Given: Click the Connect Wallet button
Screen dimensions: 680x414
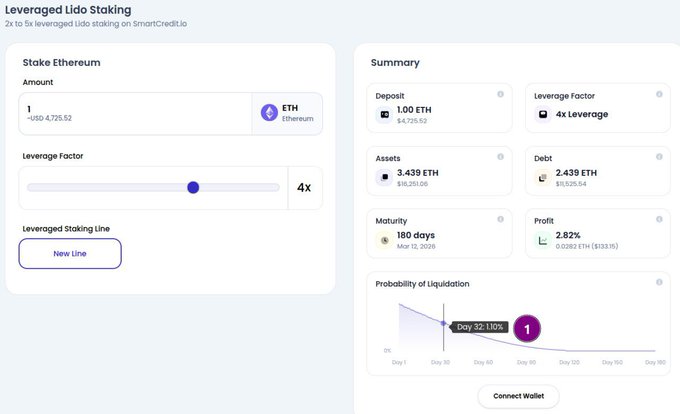Looking at the screenshot, I should coord(518,396).
